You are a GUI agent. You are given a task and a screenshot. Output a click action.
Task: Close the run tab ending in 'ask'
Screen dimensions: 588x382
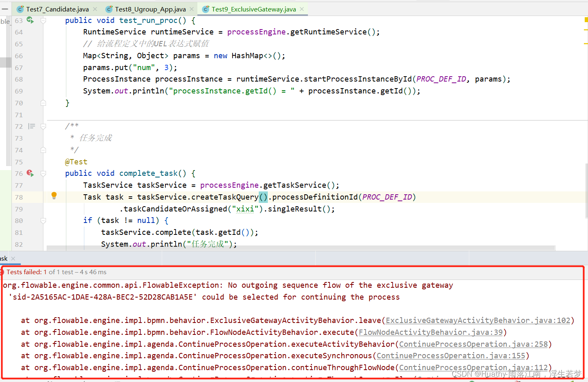13,259
